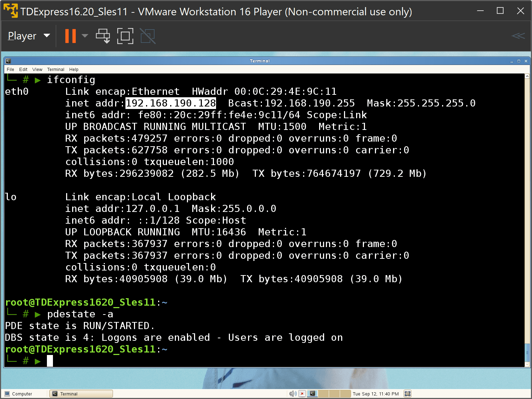532x399 pixels.
Task: Open the Terminal Help menu
Action: (74, 69)
